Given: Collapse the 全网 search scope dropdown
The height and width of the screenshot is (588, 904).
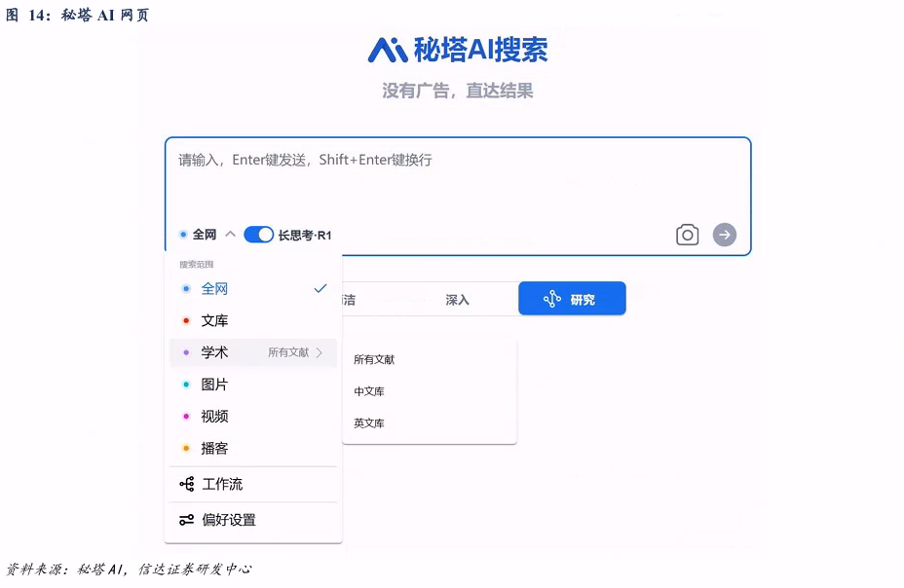Looking at the screenshot, I should (x=230, y=235).
